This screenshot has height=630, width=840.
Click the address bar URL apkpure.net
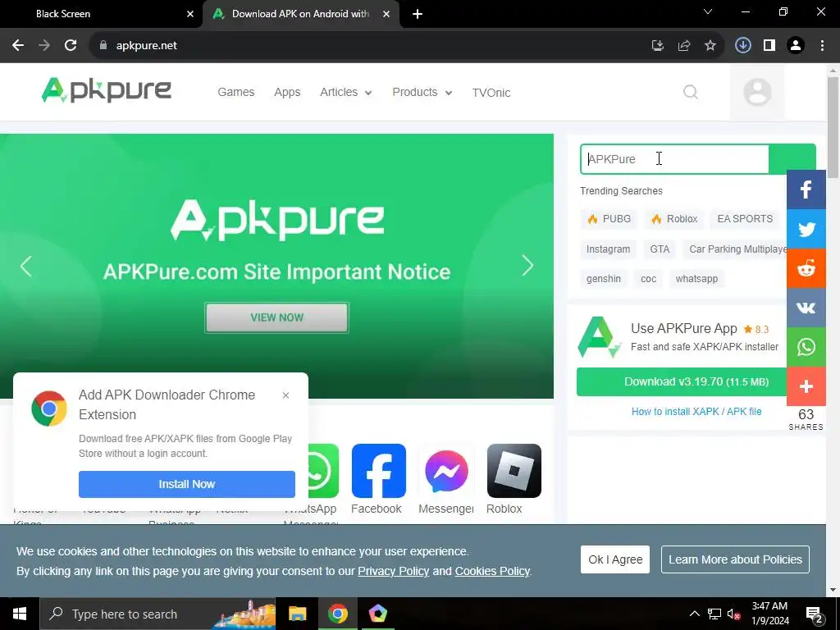146,46
